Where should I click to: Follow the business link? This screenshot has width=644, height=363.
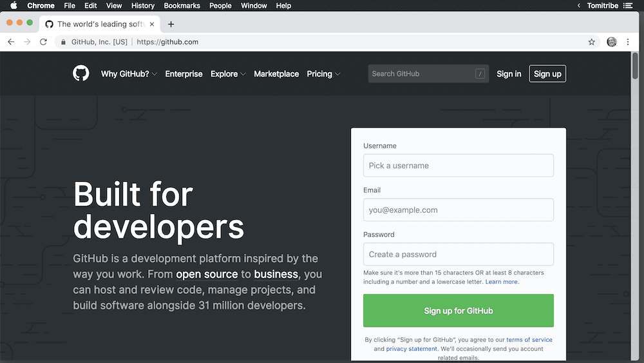coord(276,274)
